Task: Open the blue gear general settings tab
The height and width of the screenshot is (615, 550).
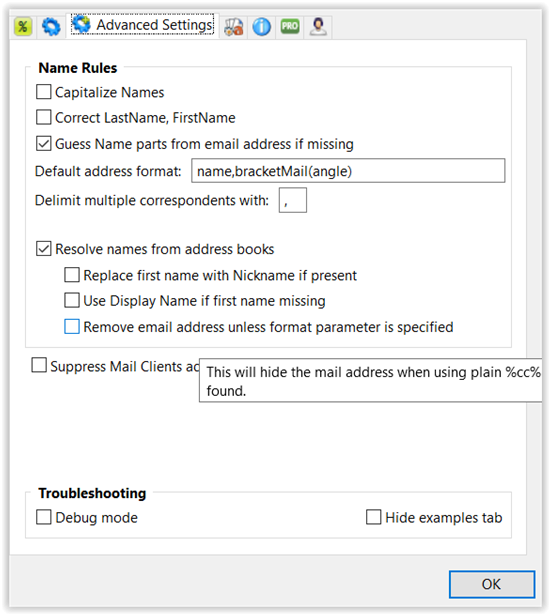Action: tap(51, 27)
